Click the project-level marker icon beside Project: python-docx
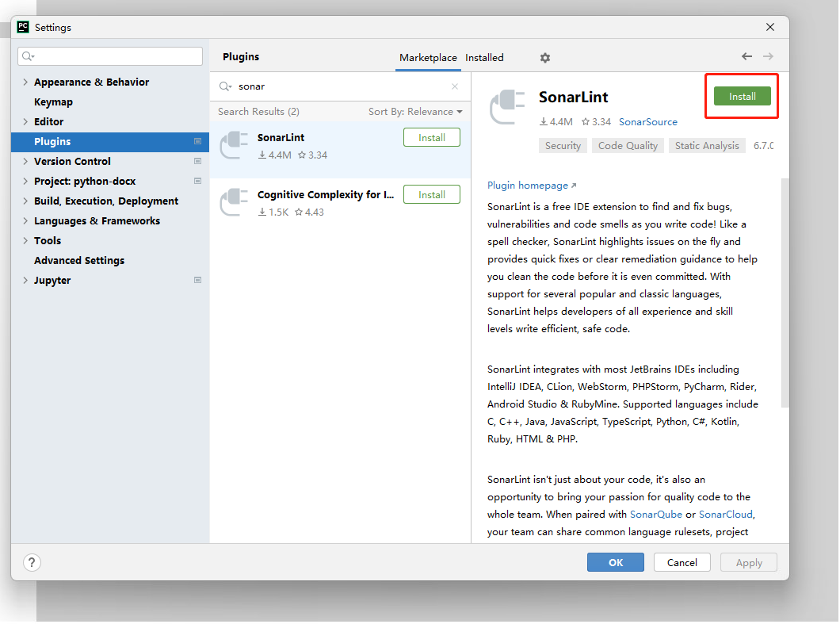 tap(197, 182)
